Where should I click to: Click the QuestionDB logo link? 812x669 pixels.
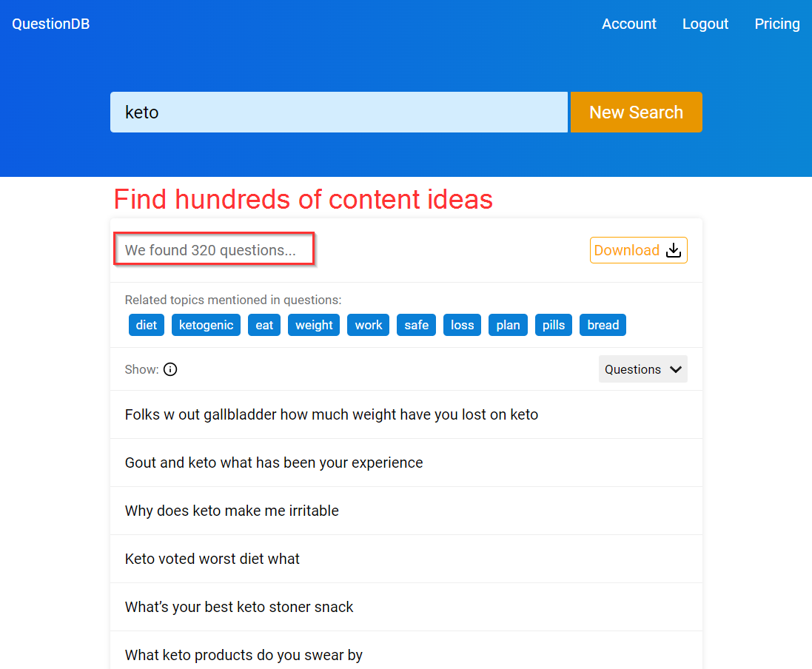(51, 24)
